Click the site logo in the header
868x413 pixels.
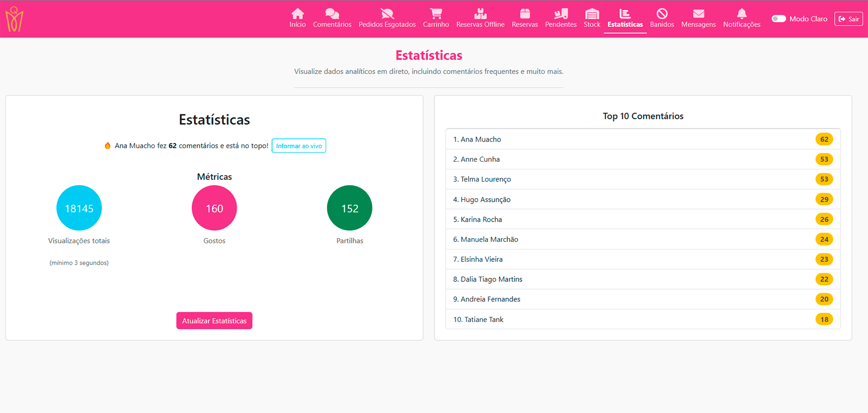coord(14,19)
